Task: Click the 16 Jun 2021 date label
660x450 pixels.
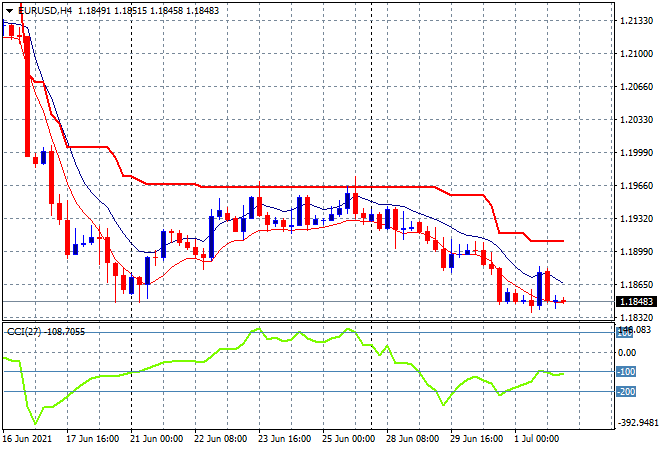Action: [27, 439]
